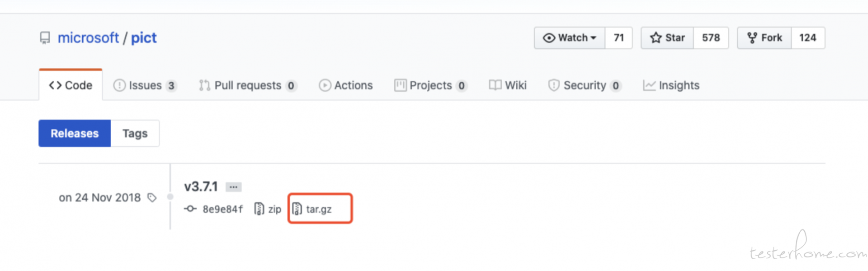Click the tar.gz file archive icon
The height and width of the screenshot is (271, 868).
(x=297, y=209)
